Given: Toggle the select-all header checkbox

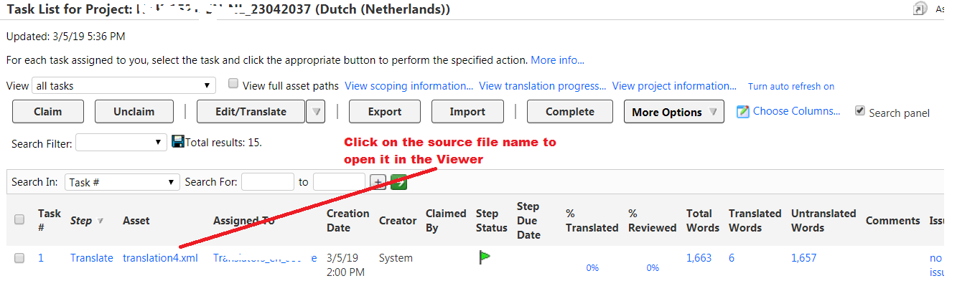Looking at the screenshot, I should point(20,220).
